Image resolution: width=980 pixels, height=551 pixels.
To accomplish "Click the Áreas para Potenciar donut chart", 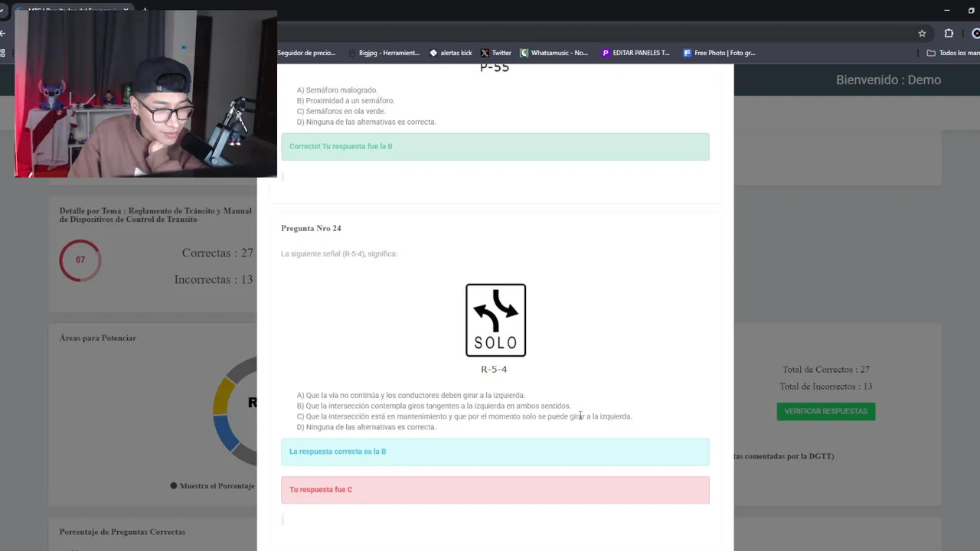I will click(x=234, y=412).
